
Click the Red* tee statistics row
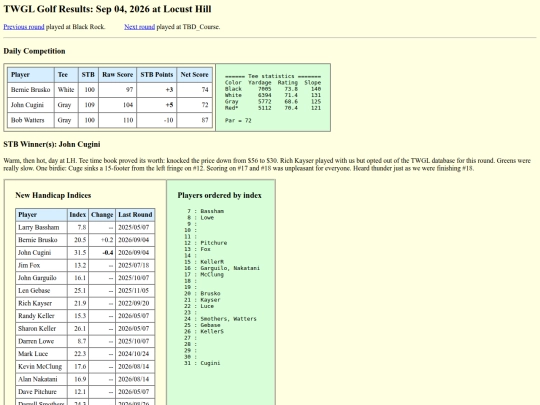click(273, 108)
